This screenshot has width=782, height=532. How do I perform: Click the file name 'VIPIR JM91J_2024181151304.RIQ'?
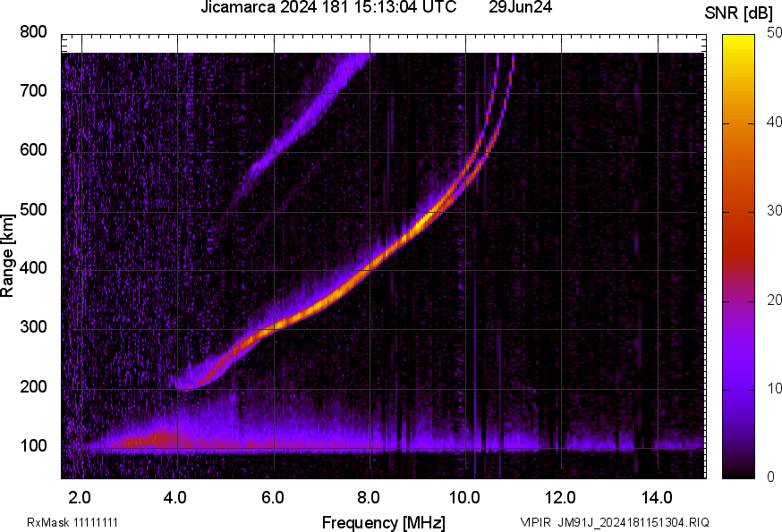pos(615,522)
